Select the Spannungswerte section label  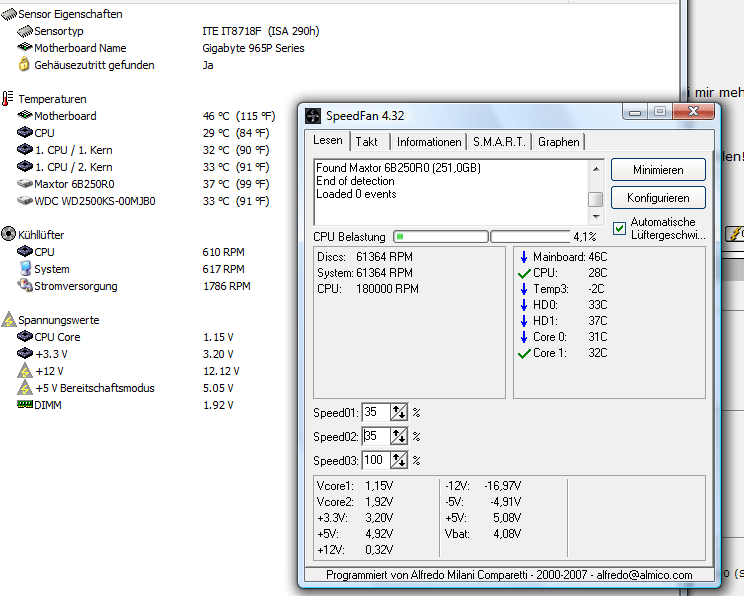click(59, 320)
